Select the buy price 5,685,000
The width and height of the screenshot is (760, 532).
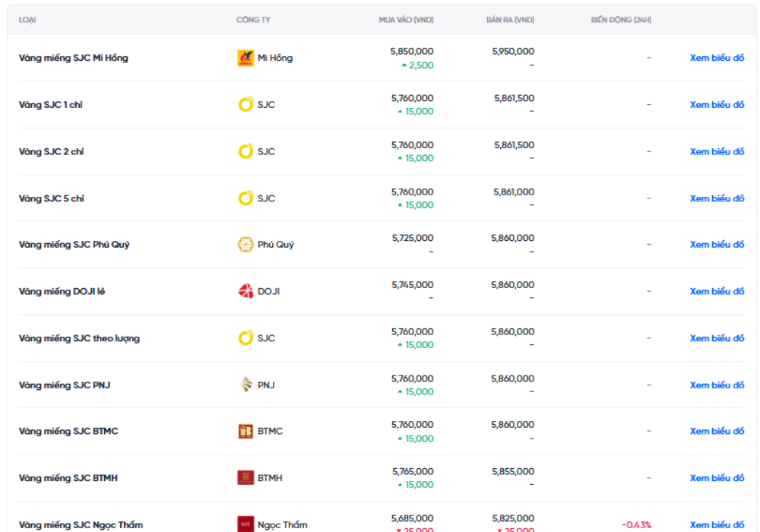coord(413,518)
